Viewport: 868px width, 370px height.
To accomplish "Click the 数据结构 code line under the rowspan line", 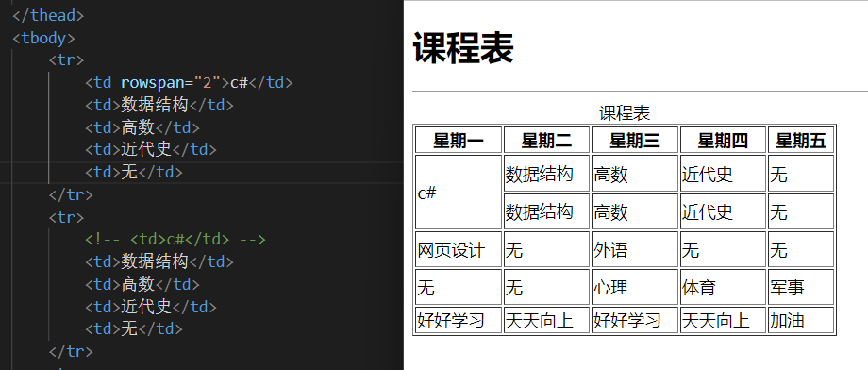I will (x=159, y=105).
